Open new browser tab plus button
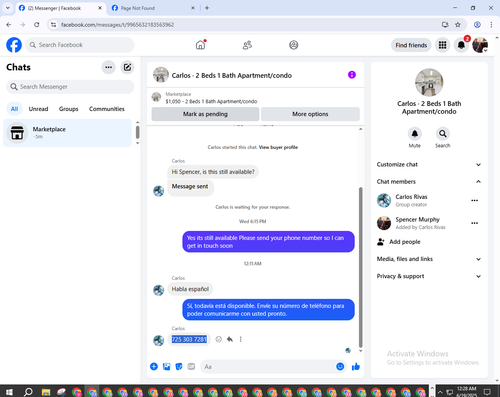Screen dimensions: 500x397 (207, 8)
